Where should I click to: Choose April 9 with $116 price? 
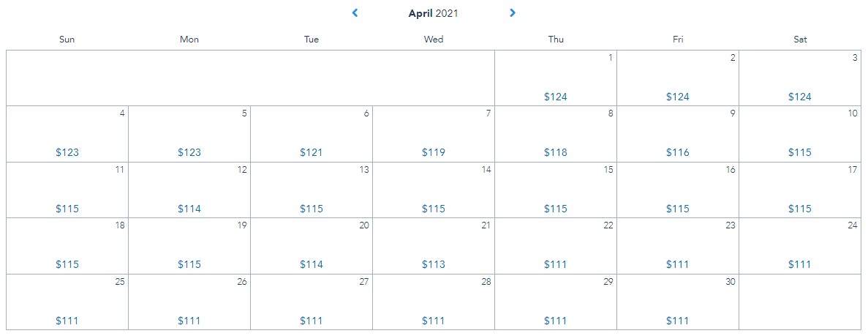coord(678,134)
